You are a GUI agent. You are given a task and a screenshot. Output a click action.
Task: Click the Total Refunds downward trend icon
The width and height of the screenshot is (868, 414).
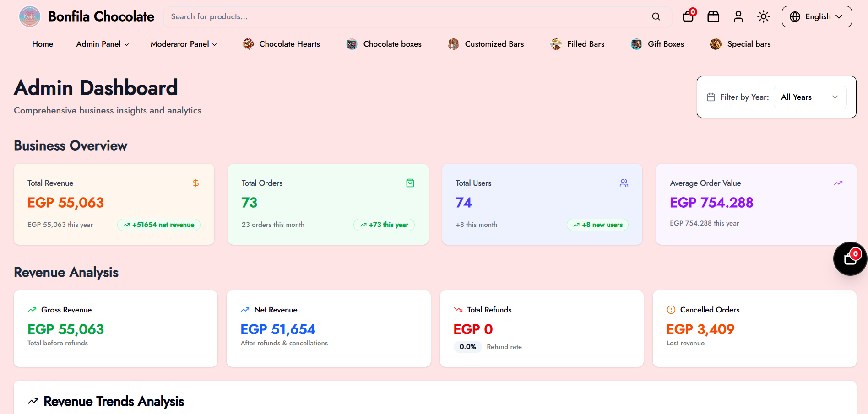click(458, 310)
